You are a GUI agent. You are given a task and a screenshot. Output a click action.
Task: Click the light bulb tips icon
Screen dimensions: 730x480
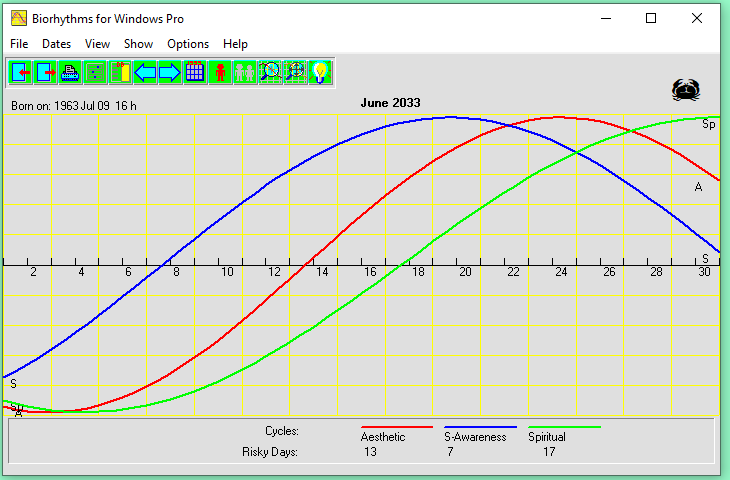click(320, 72)
